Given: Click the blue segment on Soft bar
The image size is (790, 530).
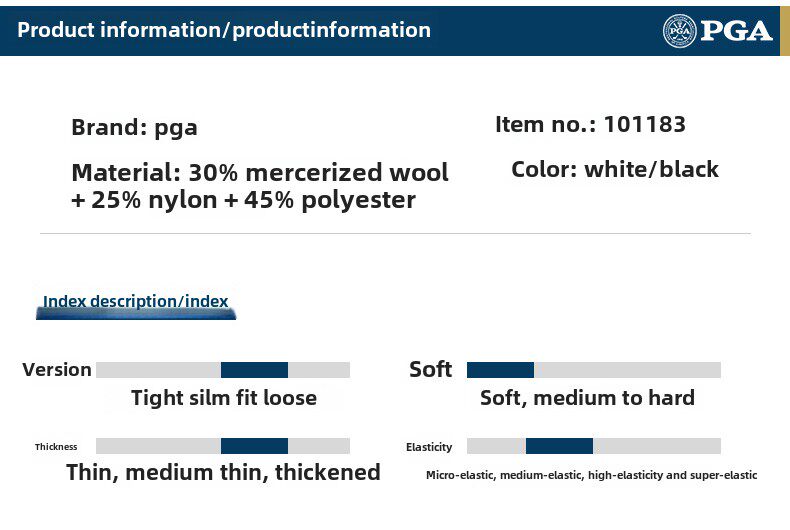Looking at the screenshot, I should click(500, 370).
